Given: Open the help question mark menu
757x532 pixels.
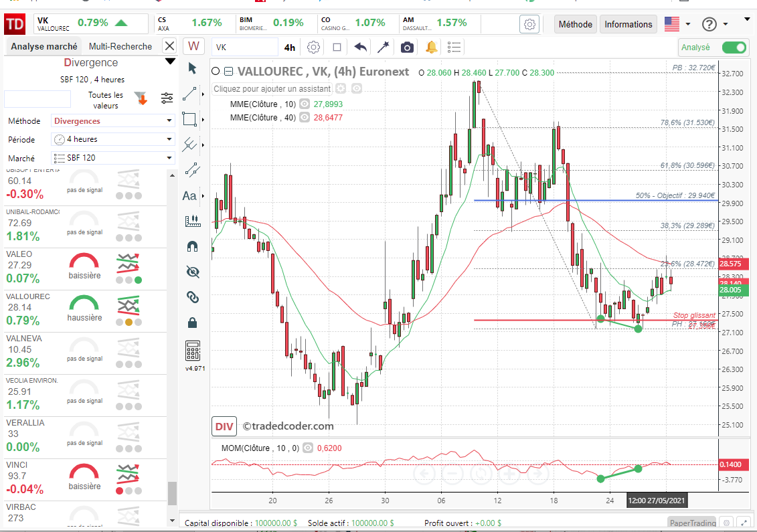Looking at the screenshot, I should 715,23.
